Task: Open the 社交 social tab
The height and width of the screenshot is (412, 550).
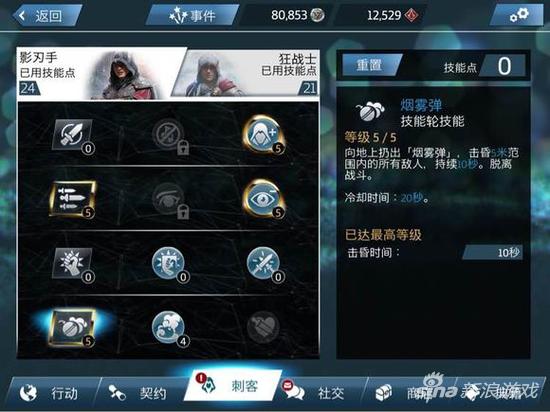Action: pos(316,393)
